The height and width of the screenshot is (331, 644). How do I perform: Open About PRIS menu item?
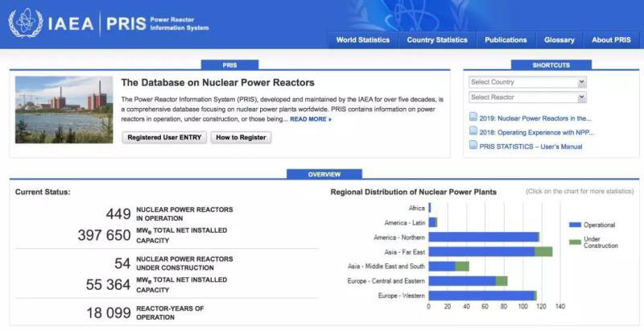pos(611,39)
